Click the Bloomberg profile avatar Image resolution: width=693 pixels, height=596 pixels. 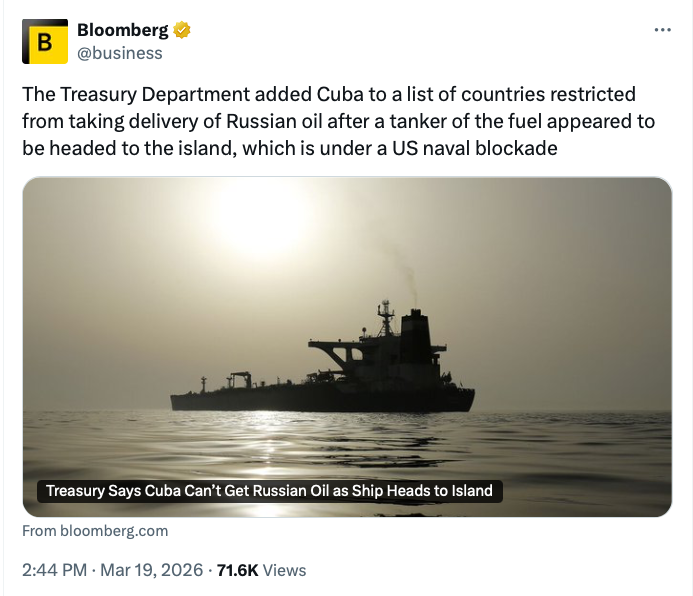point(45,42)
